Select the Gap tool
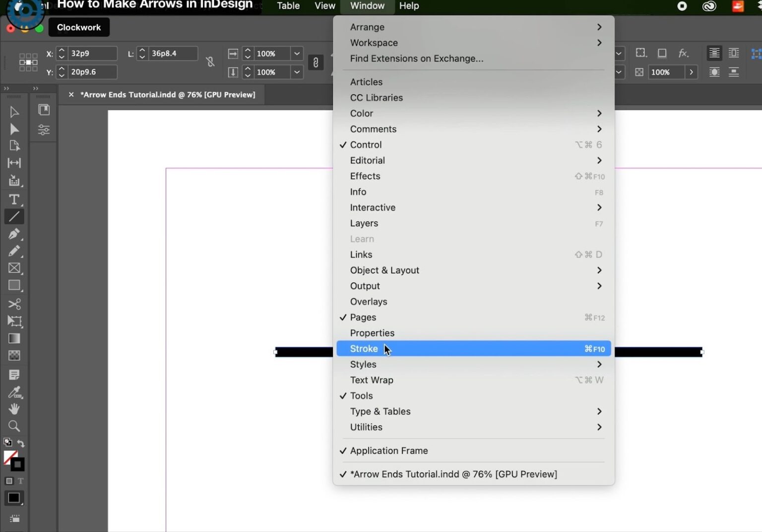Viewport: 762px width, 532px height. click(14, 163)
